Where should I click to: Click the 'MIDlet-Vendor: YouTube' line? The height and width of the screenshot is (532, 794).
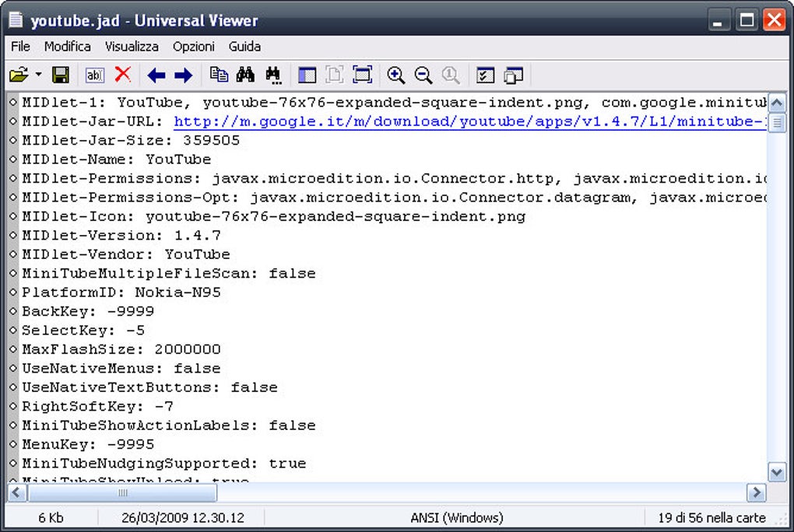click(x=126, y=254)
